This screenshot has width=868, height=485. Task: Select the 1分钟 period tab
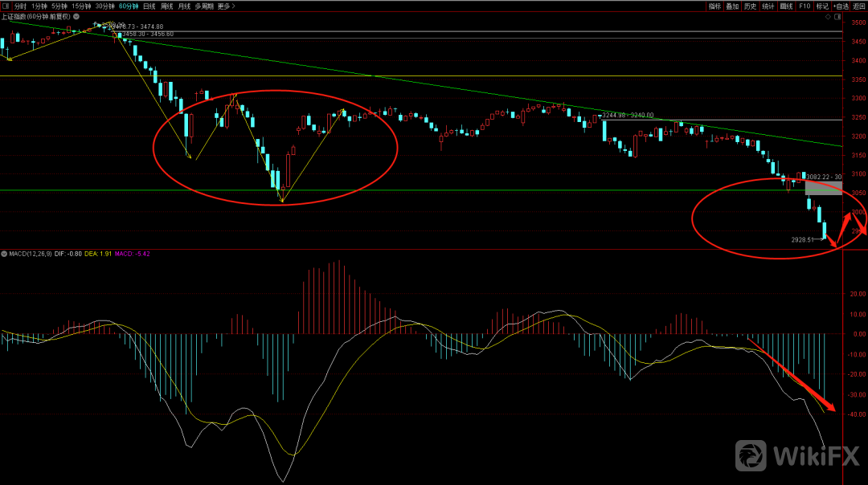click(39, 6)
